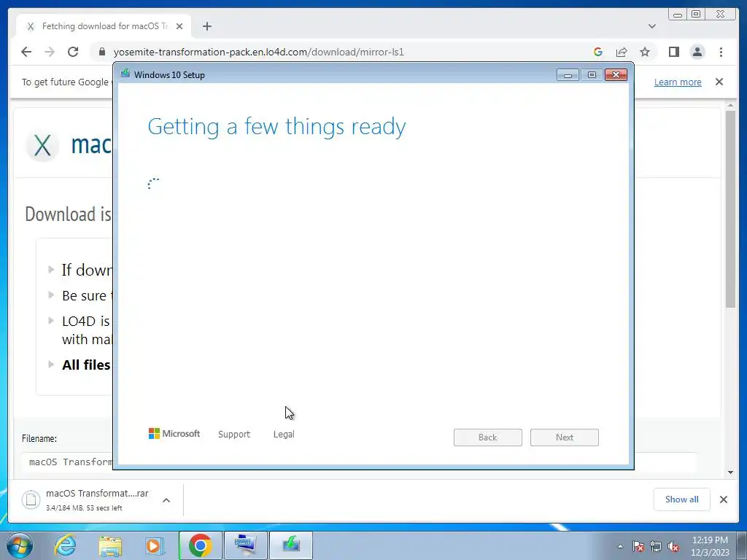Click the Google icon in address bar
Viewport: 747px width, 560px height.
(x=598, y=52)
